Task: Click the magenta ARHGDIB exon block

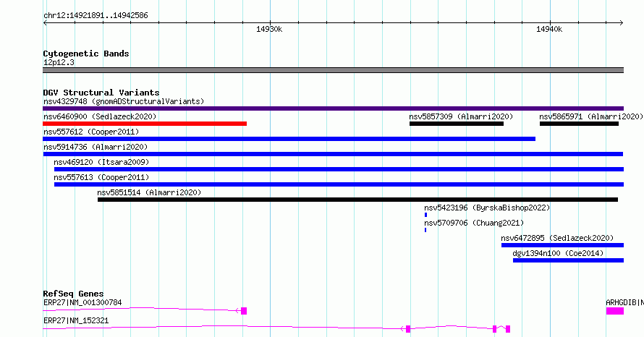Action: [615, 311]
